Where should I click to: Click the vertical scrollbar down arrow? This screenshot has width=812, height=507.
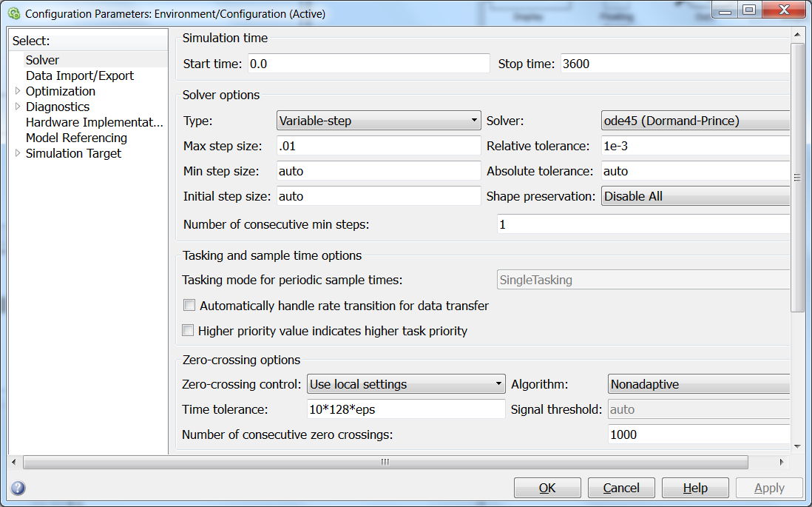[x=797, y=446]
